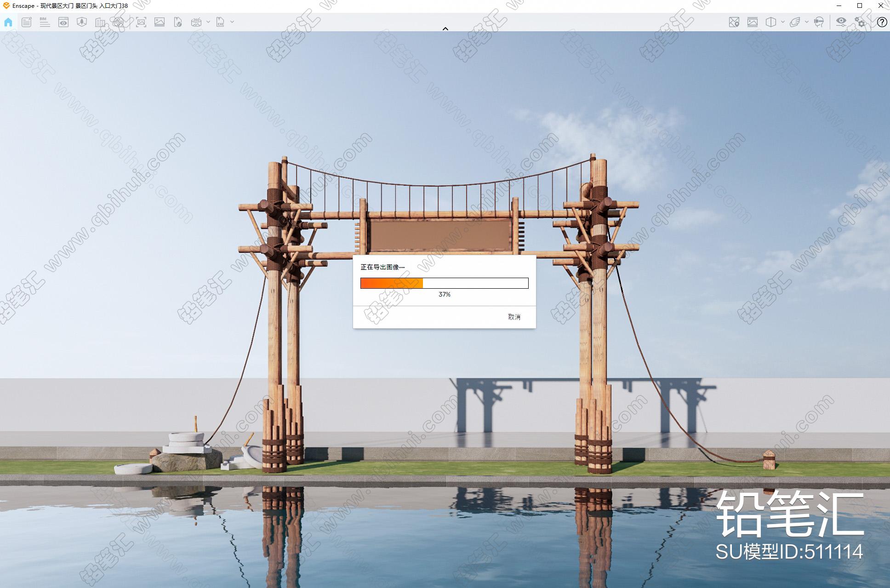
Task: Click the 37% progress text
Action: tap(445, 294)
